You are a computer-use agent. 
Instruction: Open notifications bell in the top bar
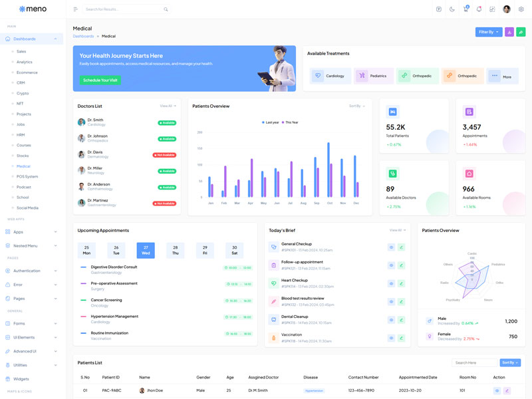(x=479, y=9)
